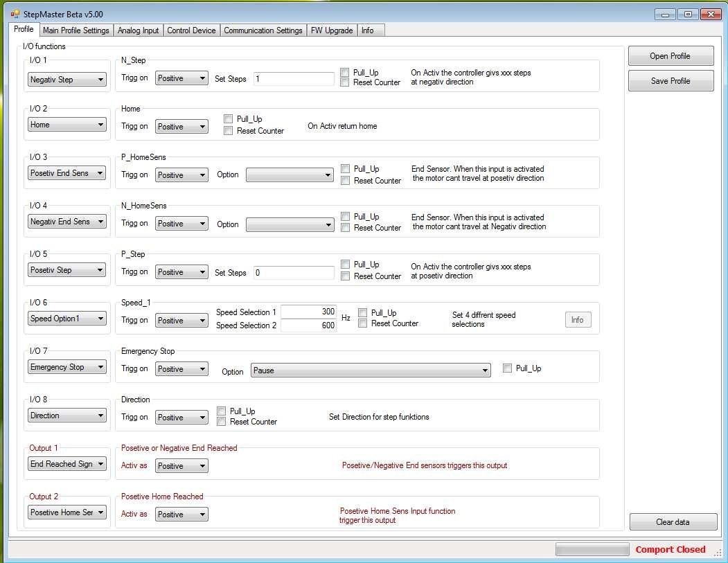Screen dimensions: 728x563
Task: Click the Speed Selection 1 input field
Action: [x=308, y=312]
